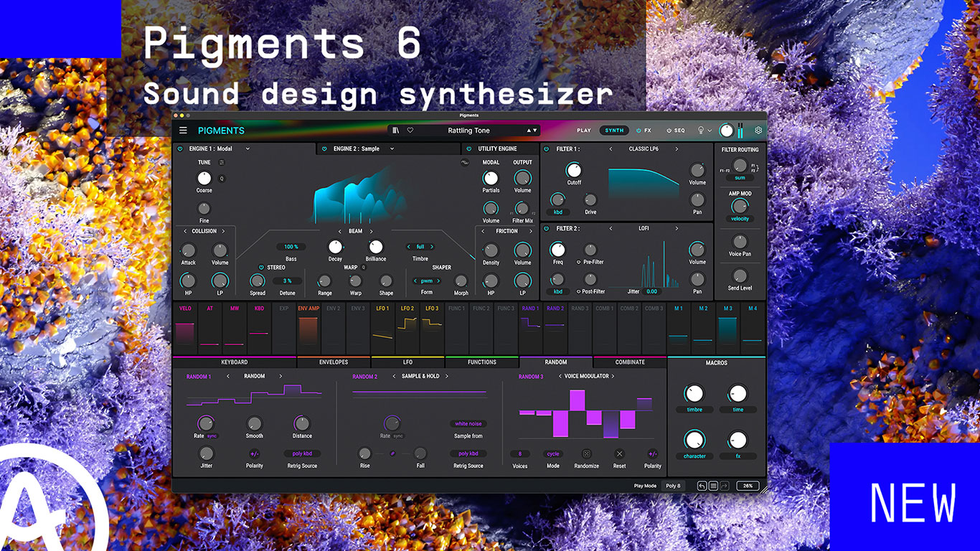Toggle Random 3 Polarity +/- icon

coord(652,453)
